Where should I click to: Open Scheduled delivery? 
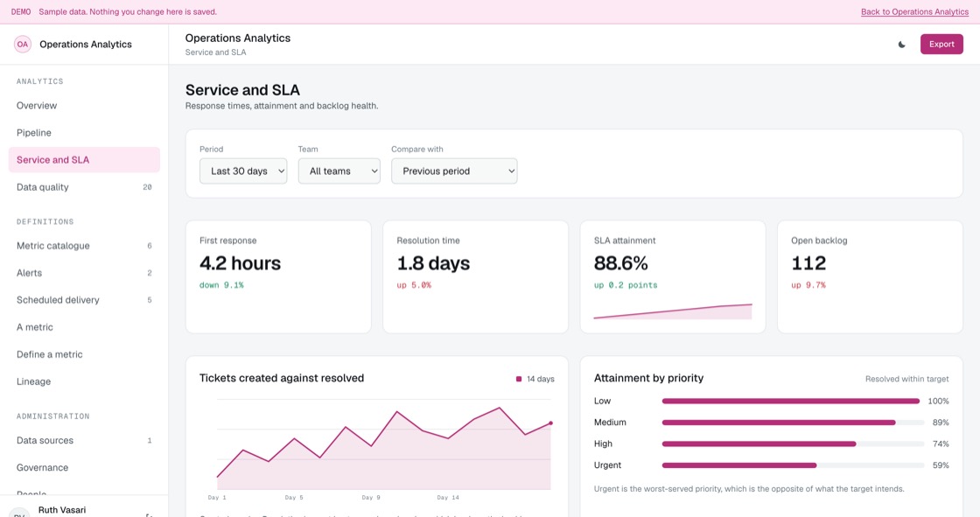pos(84,300)
